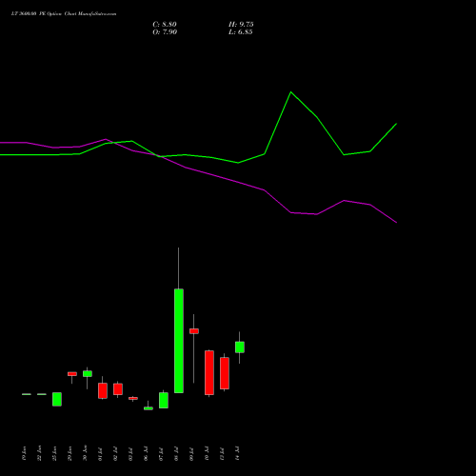The image size is (476, 476).
Task: Select the red candle for 02 Jul
Action: tap(118, 389)
